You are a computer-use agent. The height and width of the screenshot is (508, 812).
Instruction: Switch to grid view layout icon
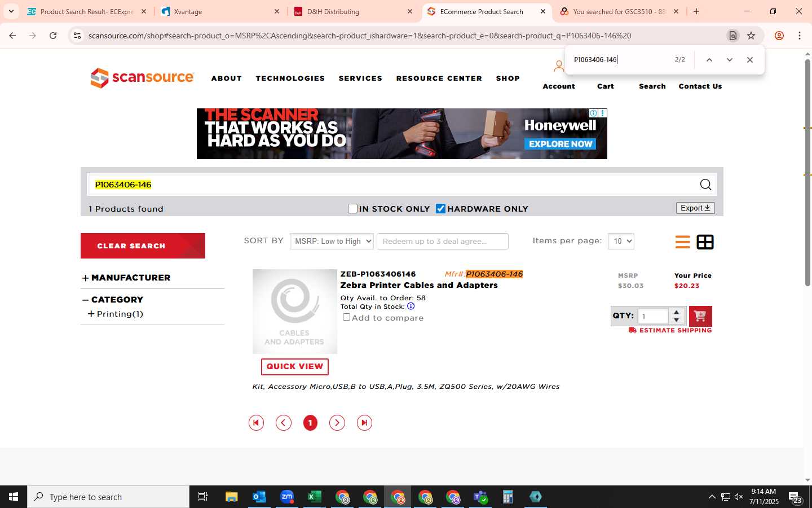(x=705, y=242)
